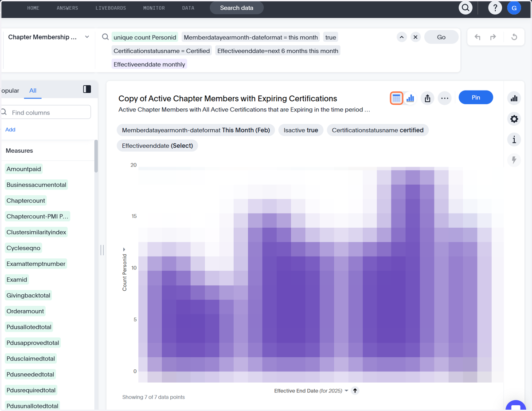Go to the Home menu
Image resolution: width=532 pixels, height=411 pixels.
click(x=33, y=8)
